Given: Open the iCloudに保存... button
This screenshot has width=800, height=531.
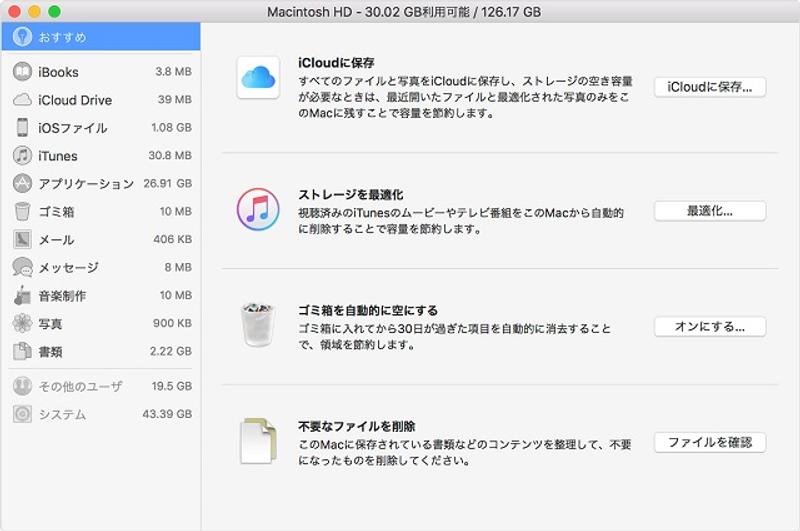Looking at the screenshot, I should pyautogui.click(x=710, y=87).
